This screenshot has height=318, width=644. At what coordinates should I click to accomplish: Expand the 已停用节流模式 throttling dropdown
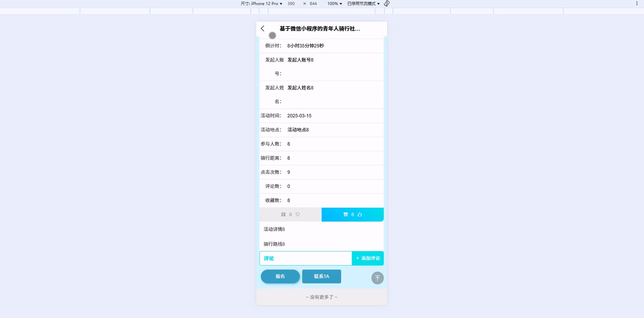363,4
